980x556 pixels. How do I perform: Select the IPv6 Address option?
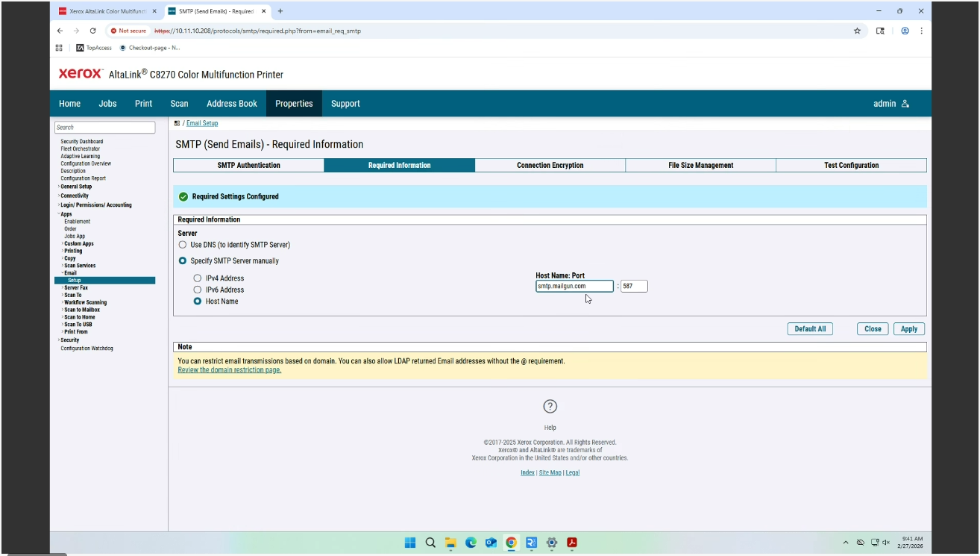[196, 290]
